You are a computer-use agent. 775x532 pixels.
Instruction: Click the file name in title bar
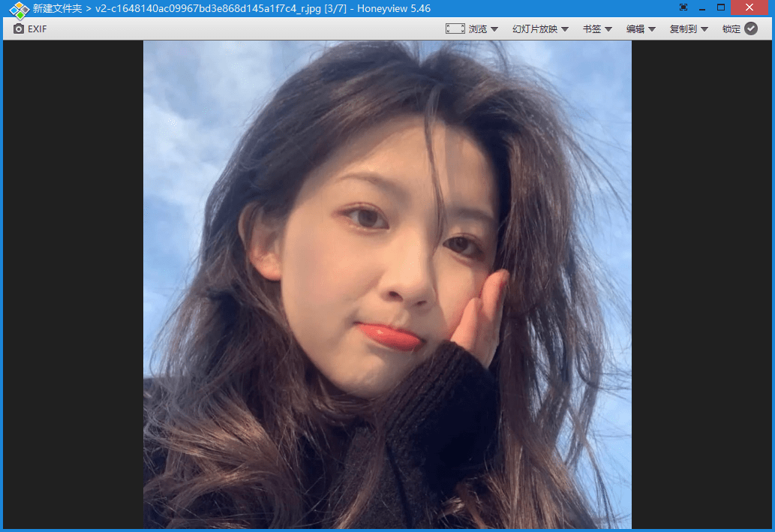click(208, 8)
